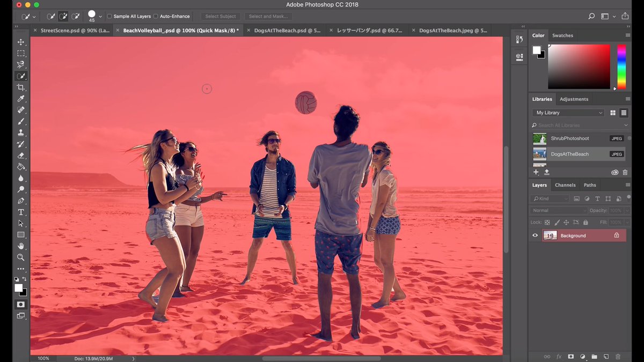Image resolution: width=644 pixels, height=362 pixels.
Task: Activate the Pen tool
Action: coord(21,201)
